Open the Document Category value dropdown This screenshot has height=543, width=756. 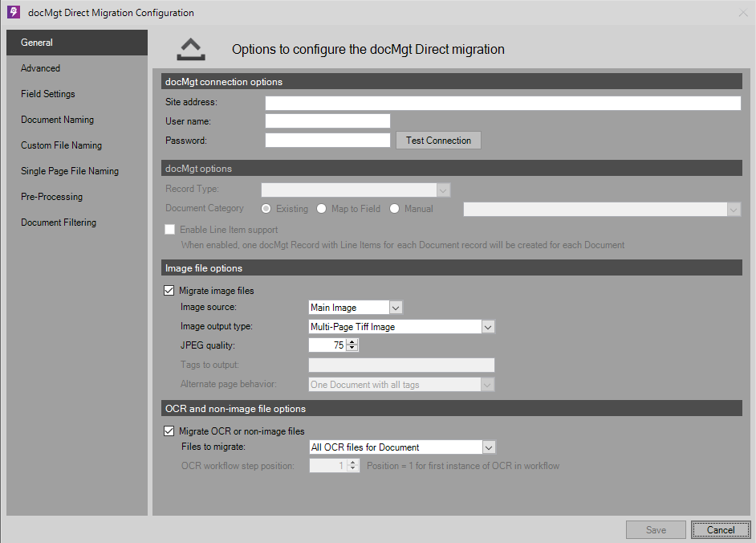click(x=734, y=210)
